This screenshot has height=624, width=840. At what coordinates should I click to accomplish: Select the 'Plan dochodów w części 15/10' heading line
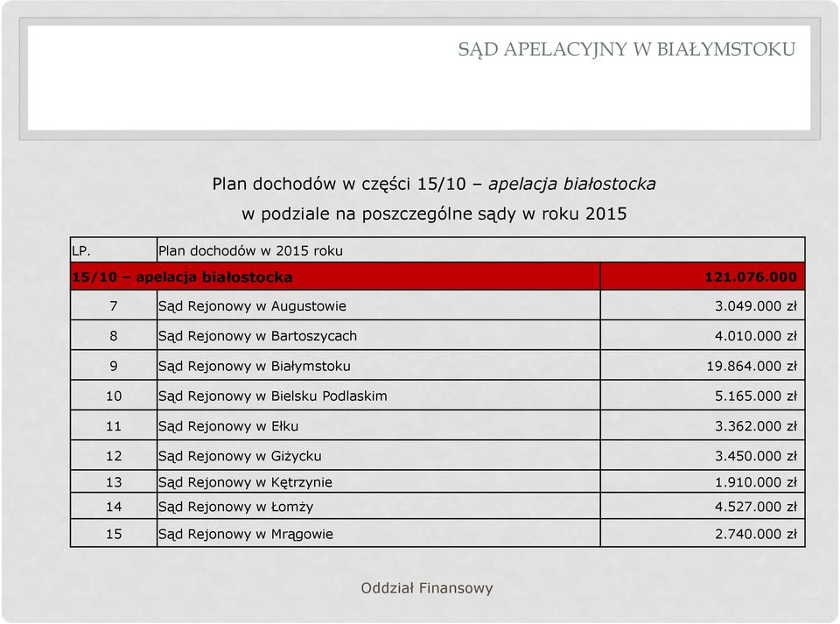coord(434,185)
